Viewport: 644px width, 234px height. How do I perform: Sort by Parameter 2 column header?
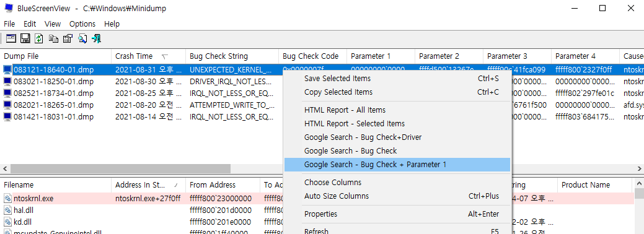(x=449, y=56)
